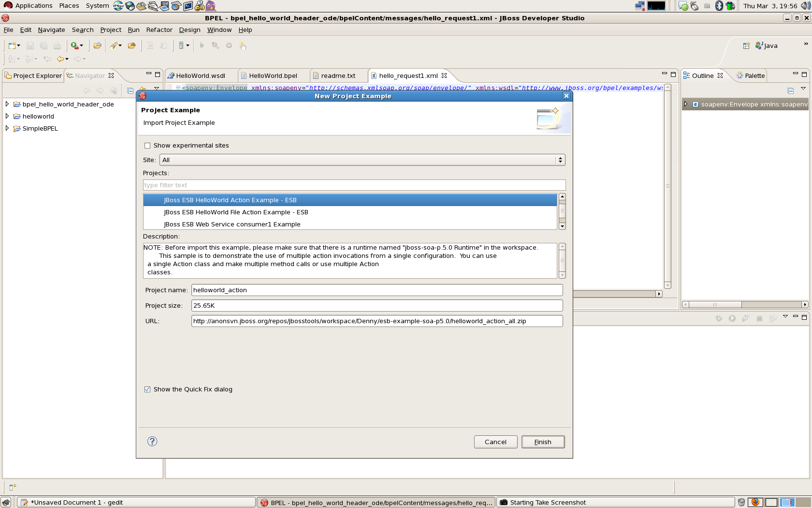Viewport: 812px width, 508px height.
Task: Show hidden perspectives chevron
Action: 806,44
